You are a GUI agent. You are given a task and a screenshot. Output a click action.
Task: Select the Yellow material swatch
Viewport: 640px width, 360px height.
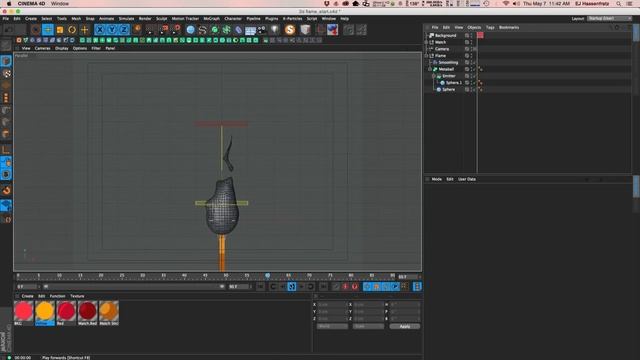point(45,313)
